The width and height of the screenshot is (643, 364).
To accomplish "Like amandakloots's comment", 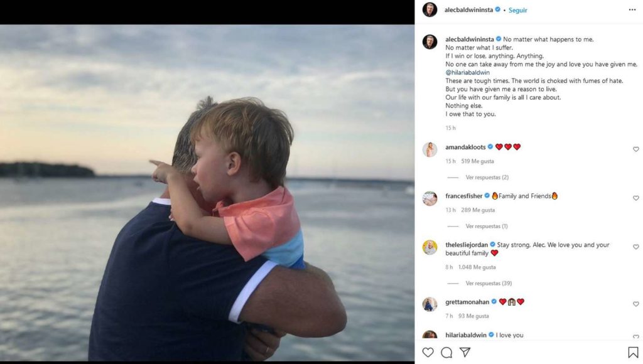I will [x=635, y=149].
